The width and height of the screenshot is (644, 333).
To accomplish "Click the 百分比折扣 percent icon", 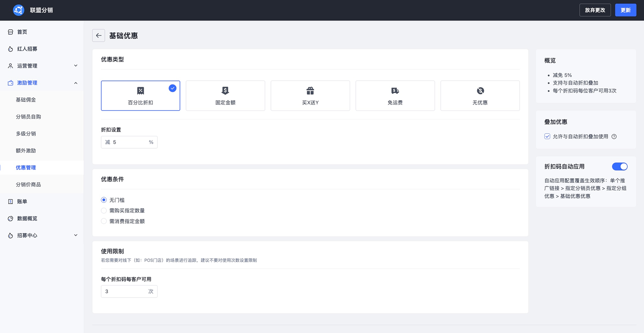I will [141, 91].
